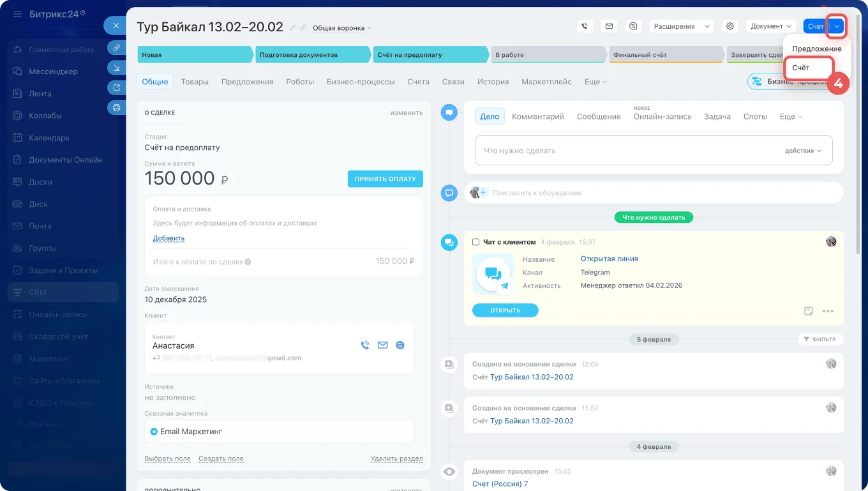Check the Чат с клиентом checkbox
This screenshot has height=491, width=868.
(x=475, y=242)
